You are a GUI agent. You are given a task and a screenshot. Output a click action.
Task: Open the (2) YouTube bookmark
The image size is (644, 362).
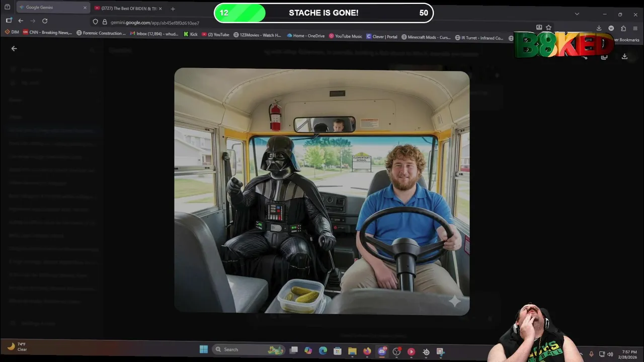click(x=215, y=35)
